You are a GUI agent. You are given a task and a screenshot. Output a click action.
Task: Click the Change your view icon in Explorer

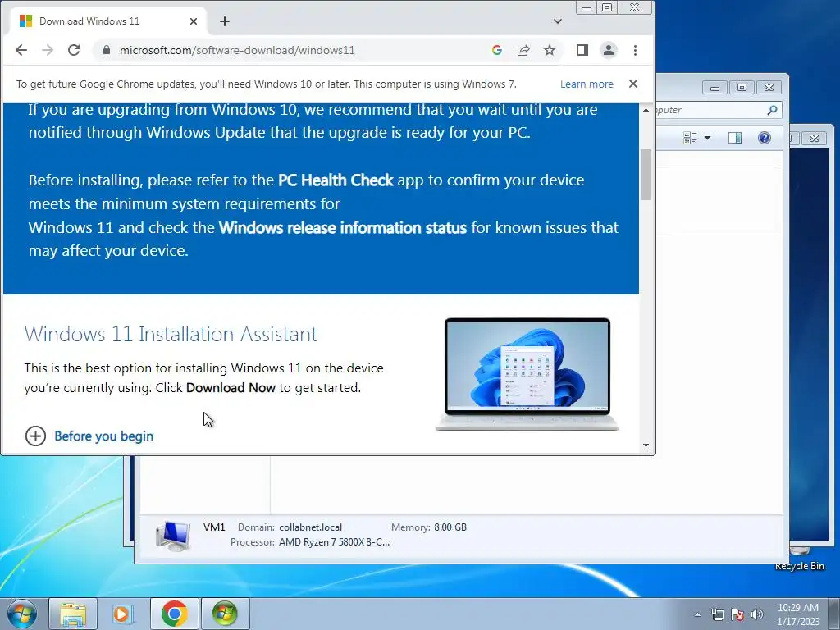tap(690, 138)
